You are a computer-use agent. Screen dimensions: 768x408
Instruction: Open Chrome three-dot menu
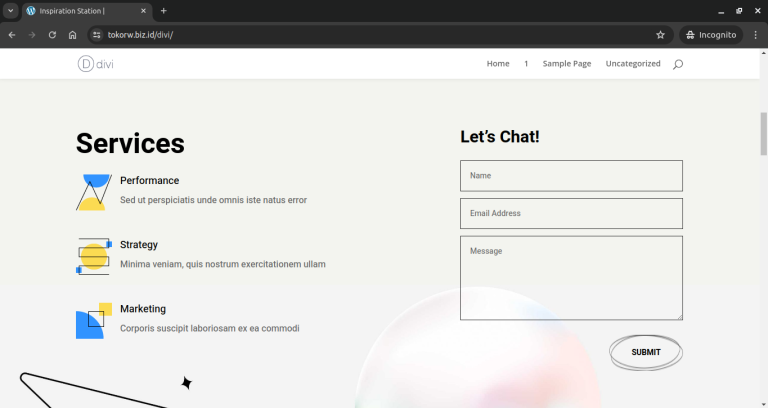[x=755, y=35]
